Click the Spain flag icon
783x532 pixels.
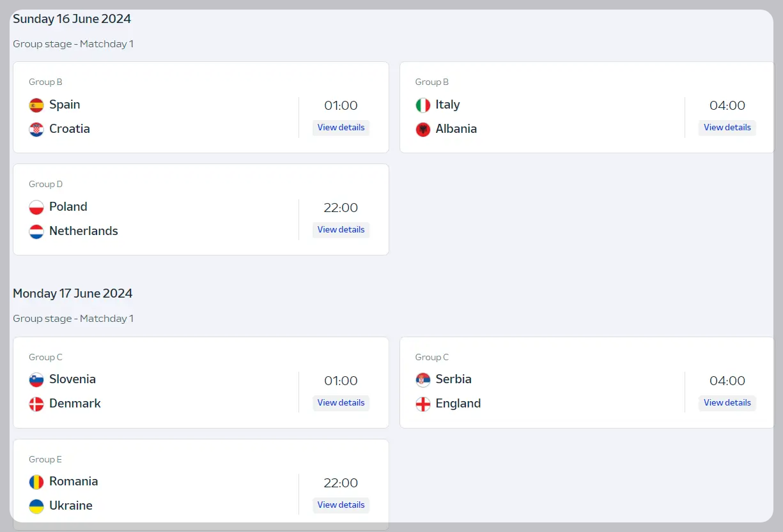tap(36, 105)
